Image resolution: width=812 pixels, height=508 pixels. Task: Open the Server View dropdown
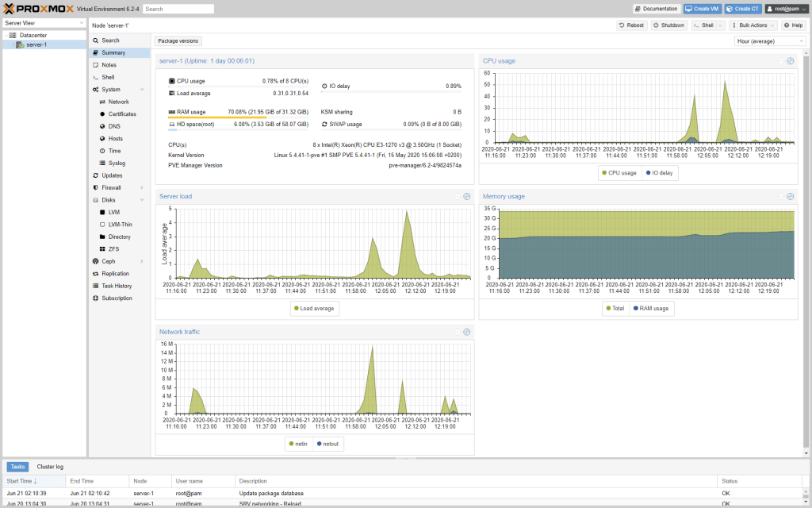click(x=44, y=23)
